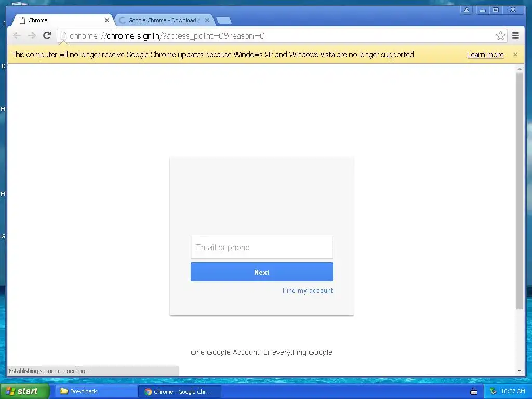Viewport: 532px width, 399px height.
Task: Restore down the Chrome window
Action: (495, 10)
